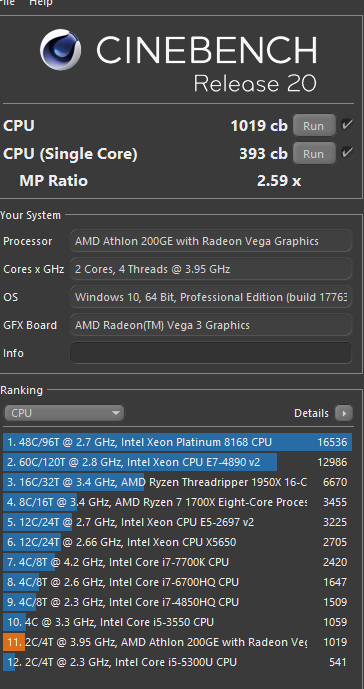Select the Core i5-5300U ranking row
364x689 pixels.
coord(178,662)
